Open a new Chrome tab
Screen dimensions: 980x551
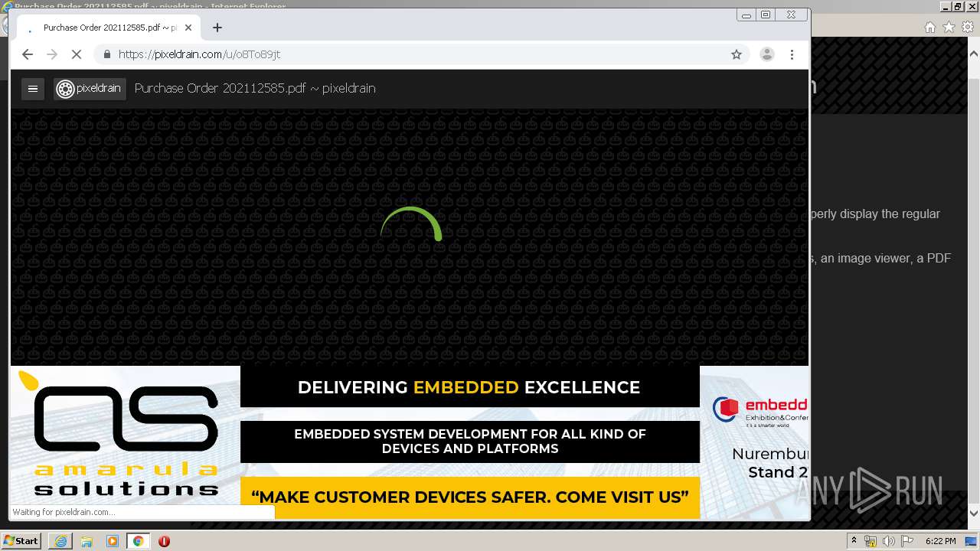coord(217,28)
